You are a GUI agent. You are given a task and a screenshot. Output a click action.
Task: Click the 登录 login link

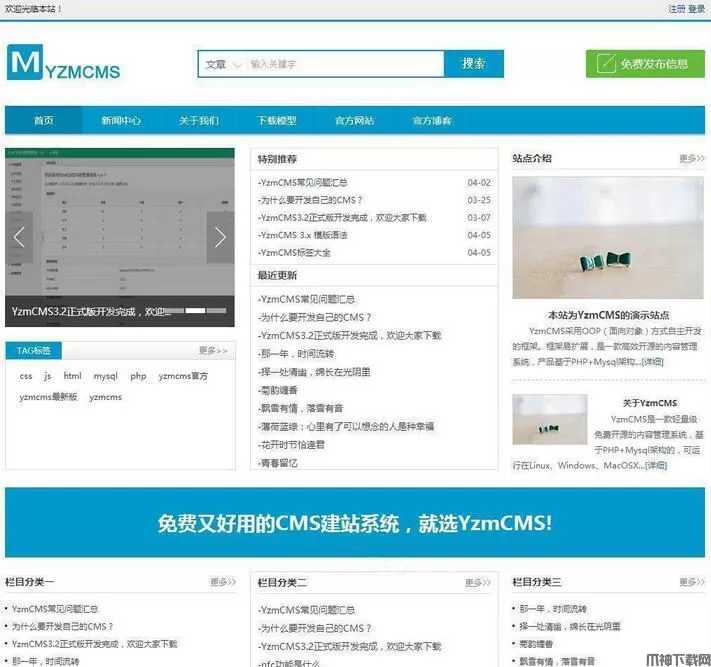(x=696, y=9)
